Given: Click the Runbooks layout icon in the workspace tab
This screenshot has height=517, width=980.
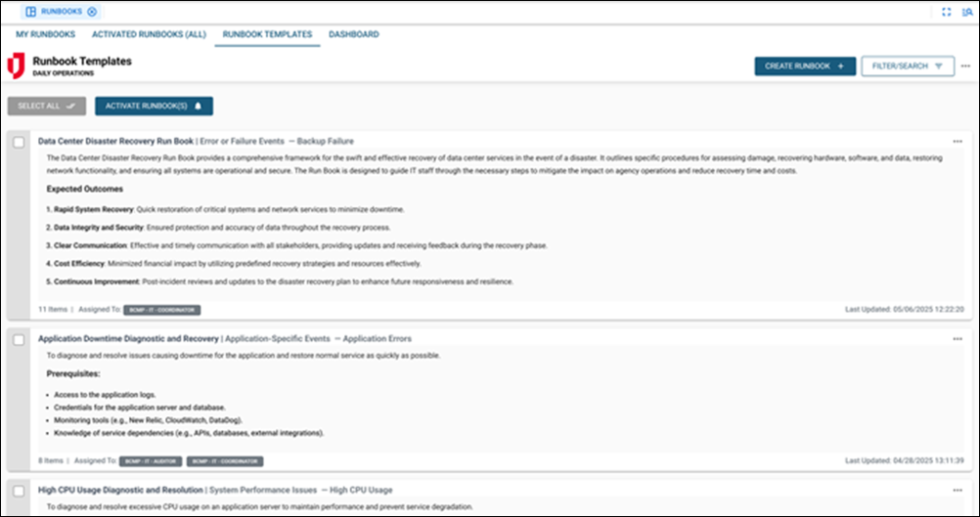Looking at the screenshot, I should click(x=31, y=12).
